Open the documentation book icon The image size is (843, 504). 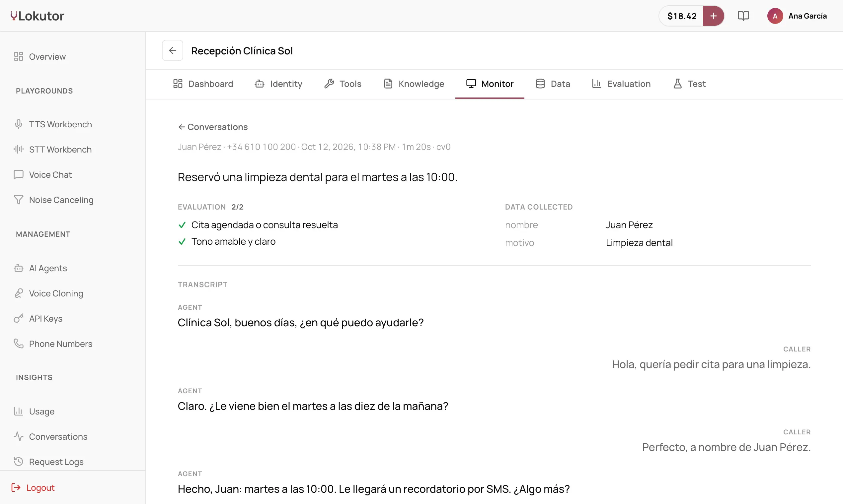point(743,16)
